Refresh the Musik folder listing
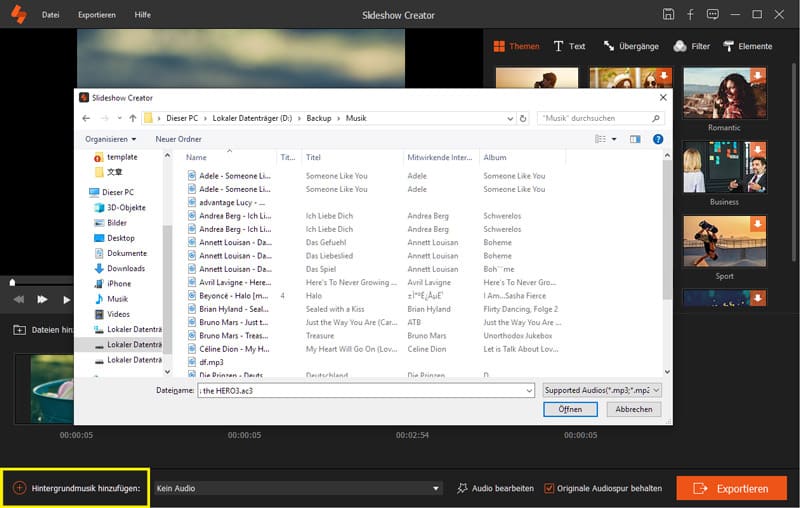Viewport: 800px width, 508px height. (x=524, y=118)
